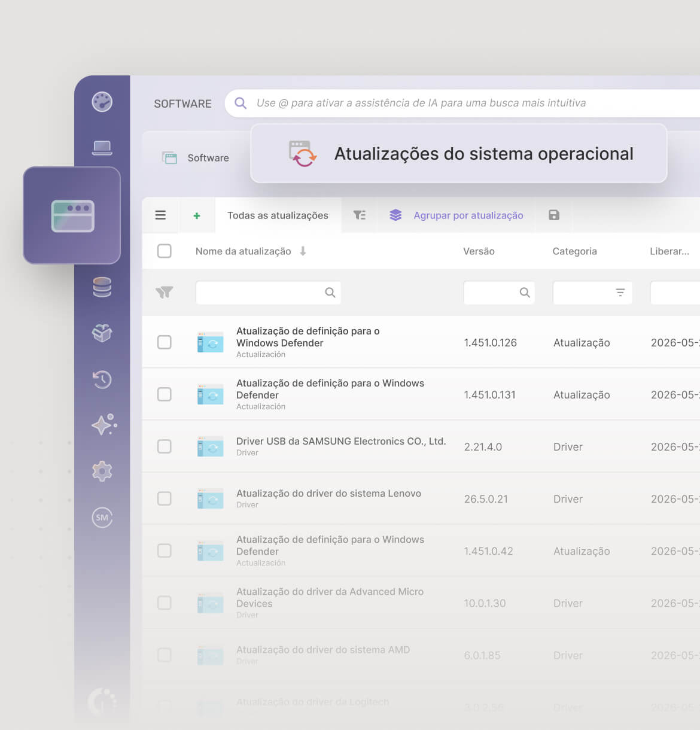Toggle the select-all checkbox in header
Viewport: 700px width, 730px height.
pos(164,251)
